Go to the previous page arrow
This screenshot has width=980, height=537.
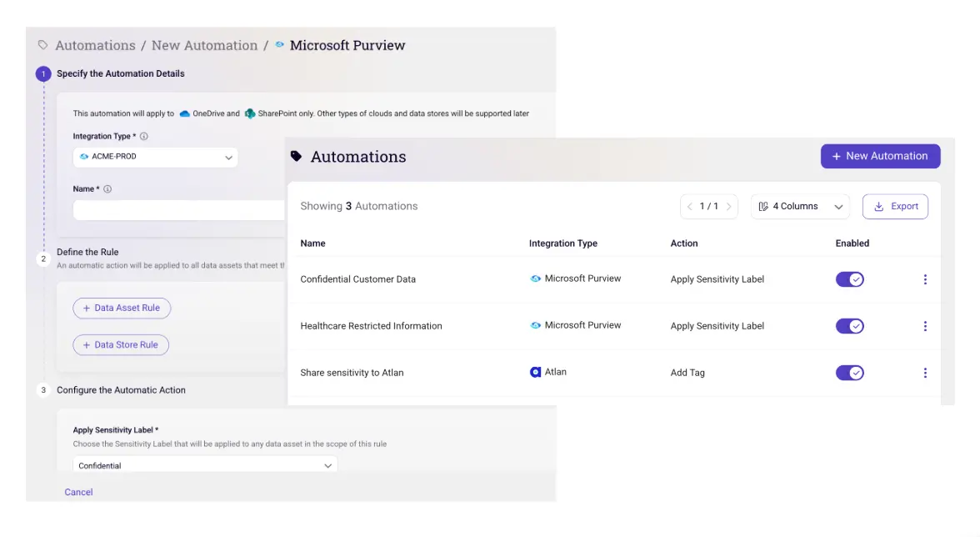click(x=690, y=206)
